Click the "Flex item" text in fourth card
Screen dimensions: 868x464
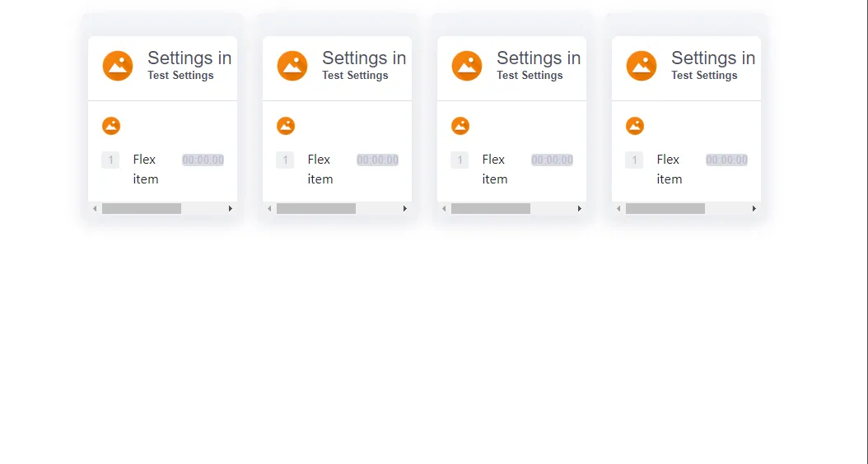coord(669,169)
